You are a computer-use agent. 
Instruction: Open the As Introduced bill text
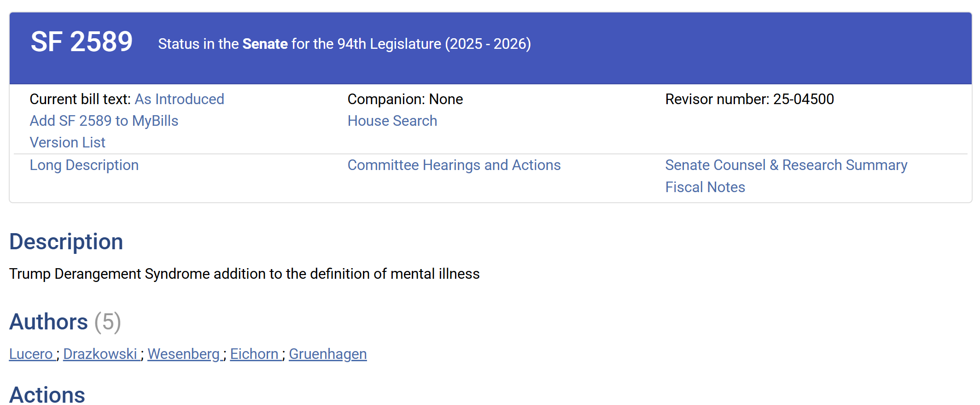click(x=179, y=99)
